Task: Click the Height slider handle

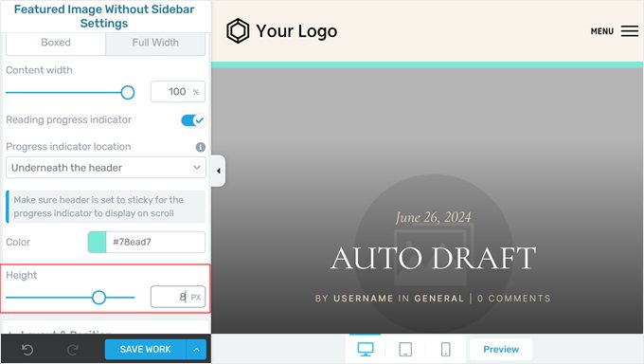Action: [99, 298]
